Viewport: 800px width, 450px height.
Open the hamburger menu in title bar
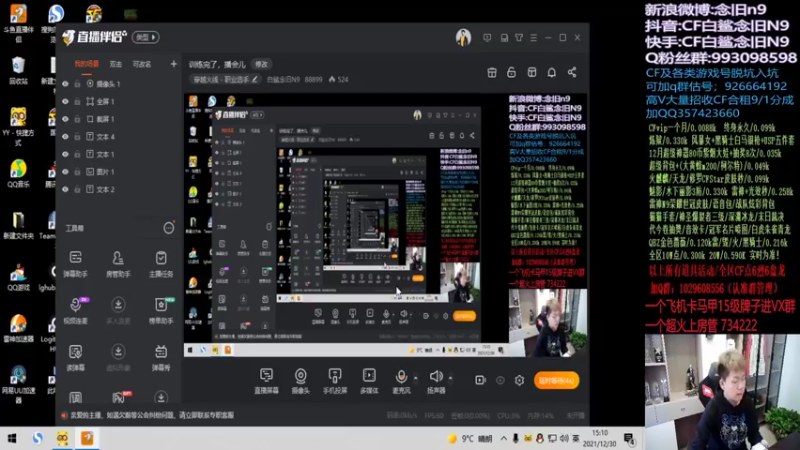534,38
